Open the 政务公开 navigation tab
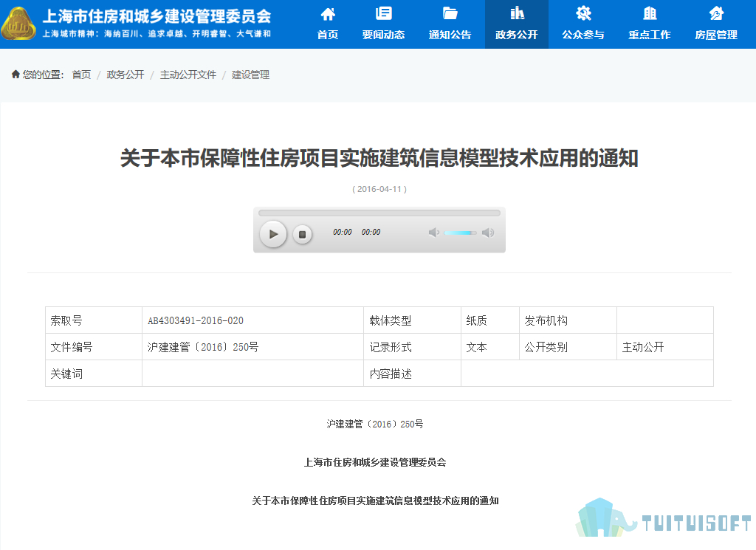Screen dimensions: 756x550 pos(516,24)
